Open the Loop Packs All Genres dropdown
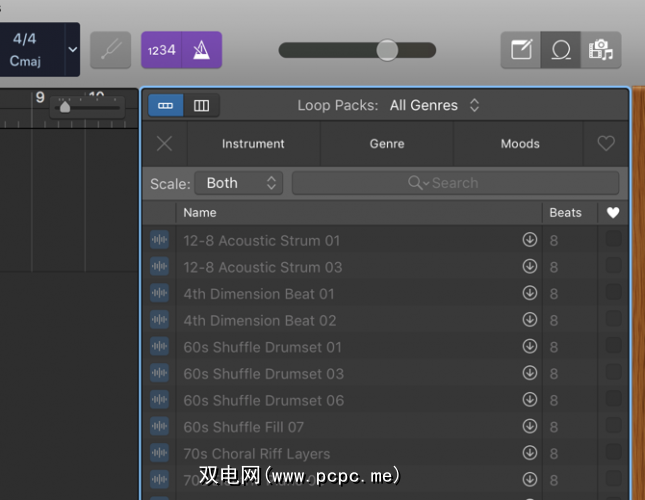This screenshot has width=645, height=500. (x=434, y=105)
